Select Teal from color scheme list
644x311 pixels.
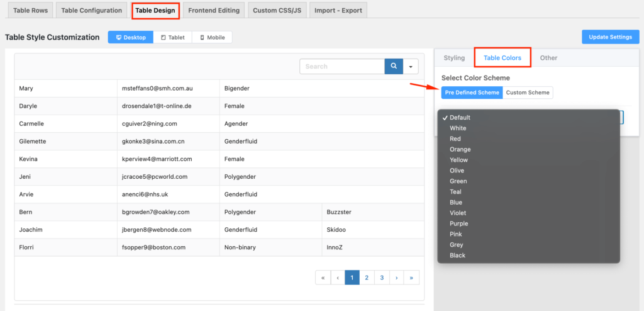pyautogui.click(x=456, y=192)
